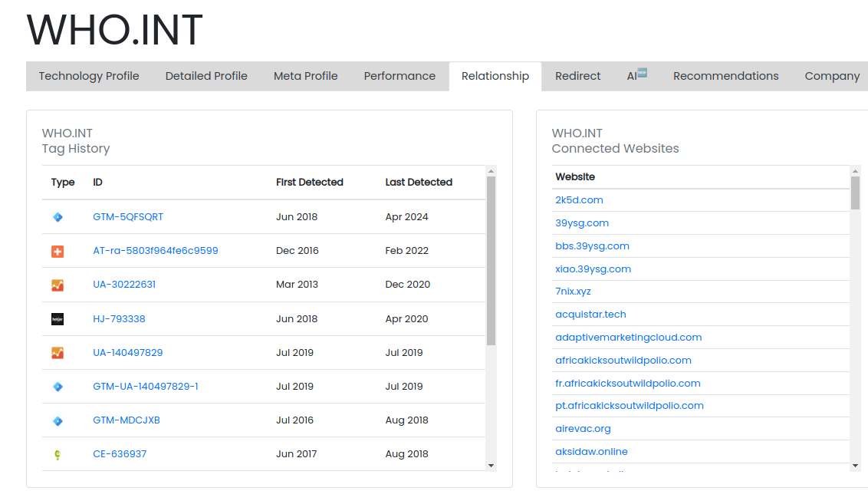This screenshot has width=868, height=491.
Task: Open pt.africakicksoutwildpolio.com link
Action: pos(630,406)
